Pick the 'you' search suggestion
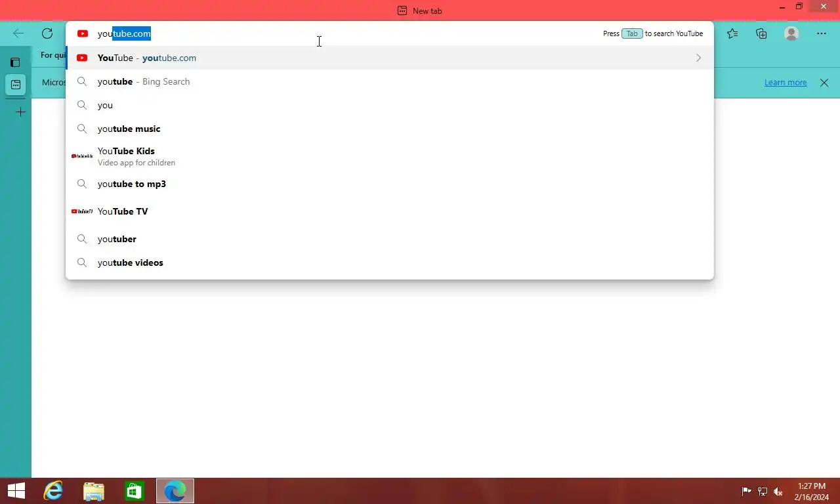Screen dimensions: 840x504 (390, 105)
